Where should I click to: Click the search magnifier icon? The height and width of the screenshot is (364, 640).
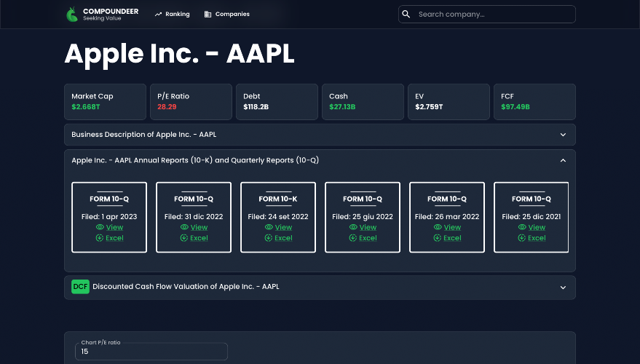click(x=406, y=15)
